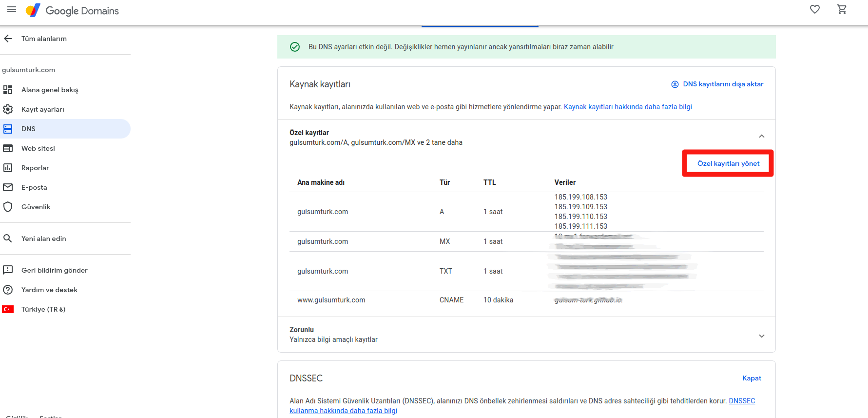Viewport: 868px width, 418px height.
Task: Click the Veriler column header
Action: point(565,182)
